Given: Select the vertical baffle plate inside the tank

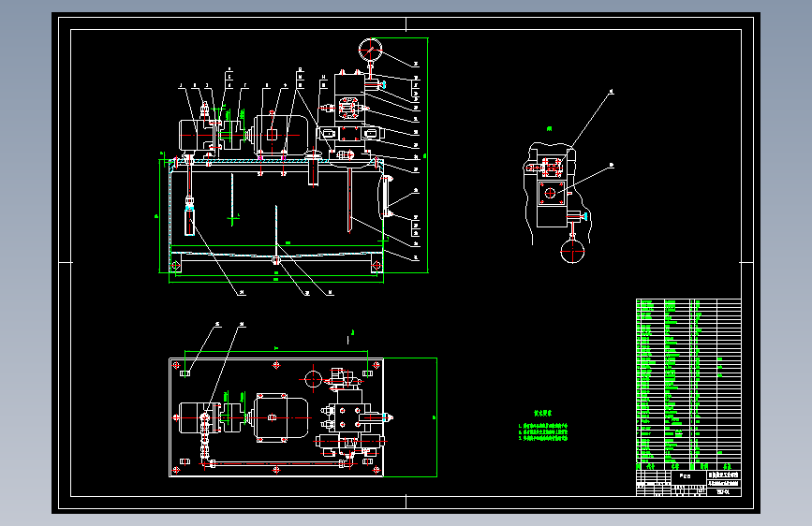Looking at the screenshot, I should pos(276,230).
